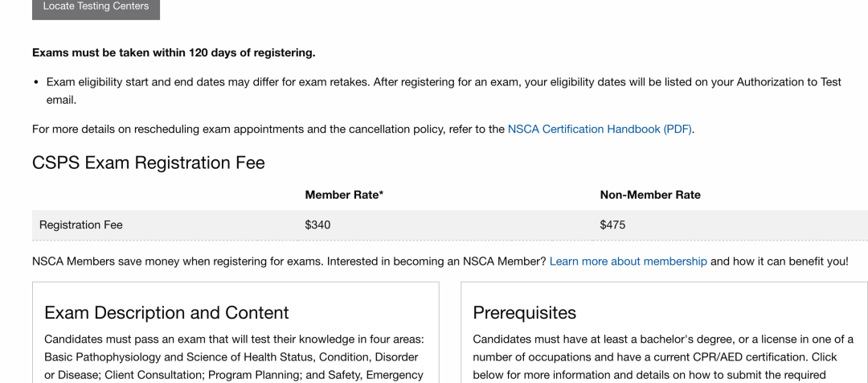Click the Exam Description card paragraph text
The width and height of the screenshot is (868, 383).
click(233, 356)
